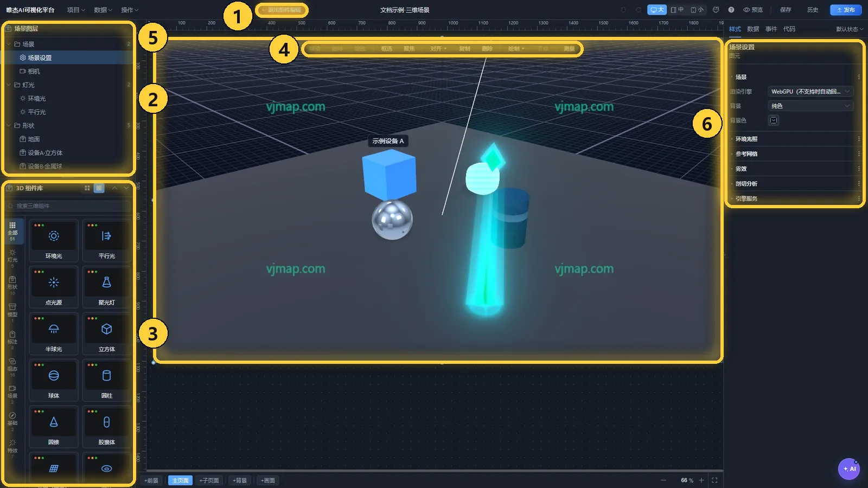The height and width of the screenshot is (488, 868).
Task: Click the 发布 publish button
Action: click(x=846, y=10)
